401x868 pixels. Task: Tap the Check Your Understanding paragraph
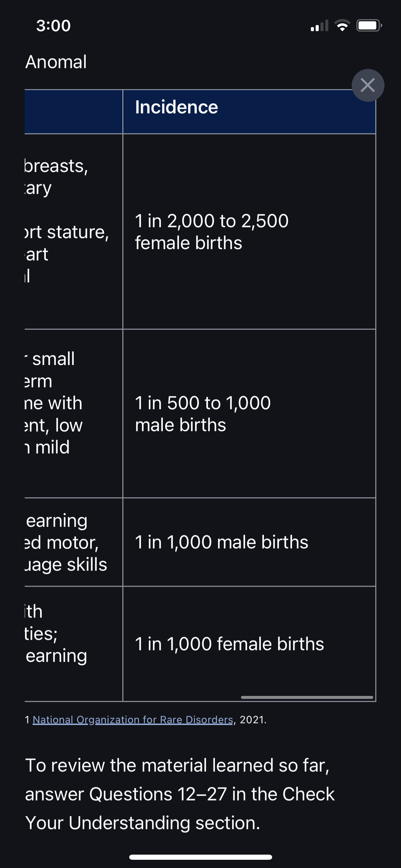click(180, 794)
